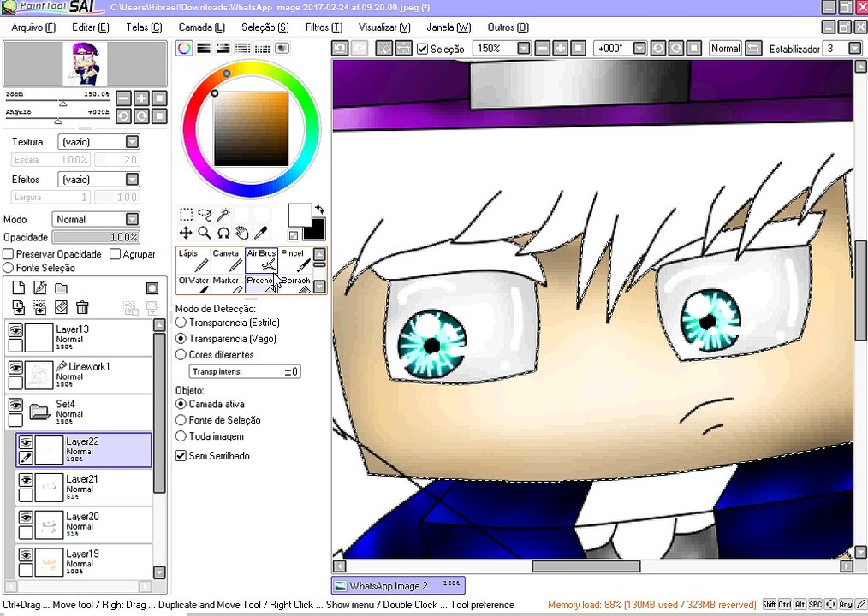
Task: Open the Estabilizador value dropdown
Action: point(854,48)
